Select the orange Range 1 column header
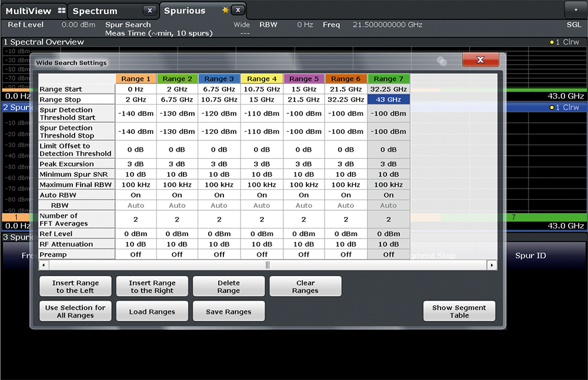The height and width of the screenshot is (380, 588). [135, 79]
